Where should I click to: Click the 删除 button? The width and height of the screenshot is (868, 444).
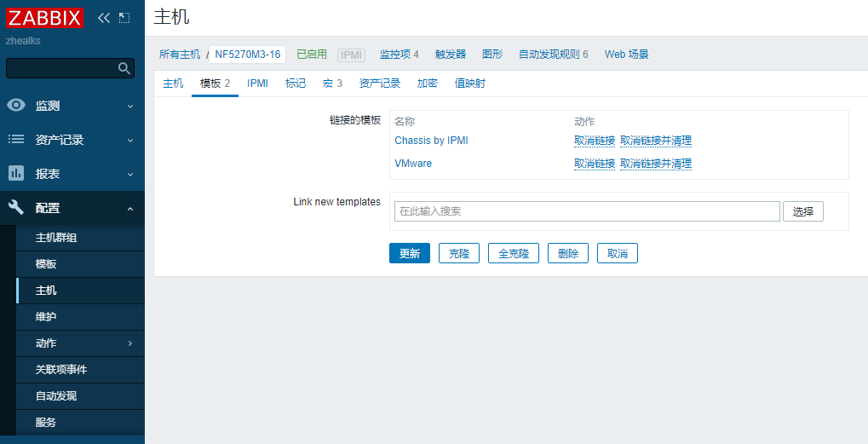pyautogui.click(x=568, y=254)
